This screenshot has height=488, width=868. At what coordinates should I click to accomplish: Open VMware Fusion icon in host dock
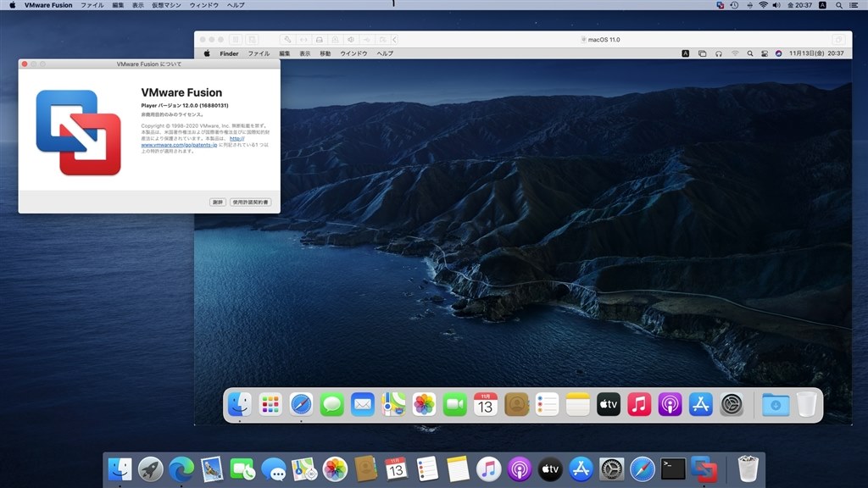pos(704,469)
